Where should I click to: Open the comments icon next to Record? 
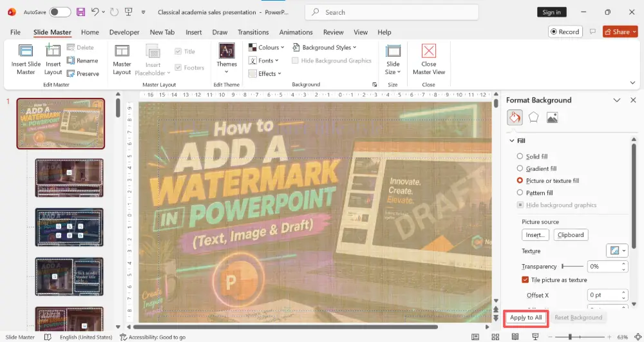point(592,32)
